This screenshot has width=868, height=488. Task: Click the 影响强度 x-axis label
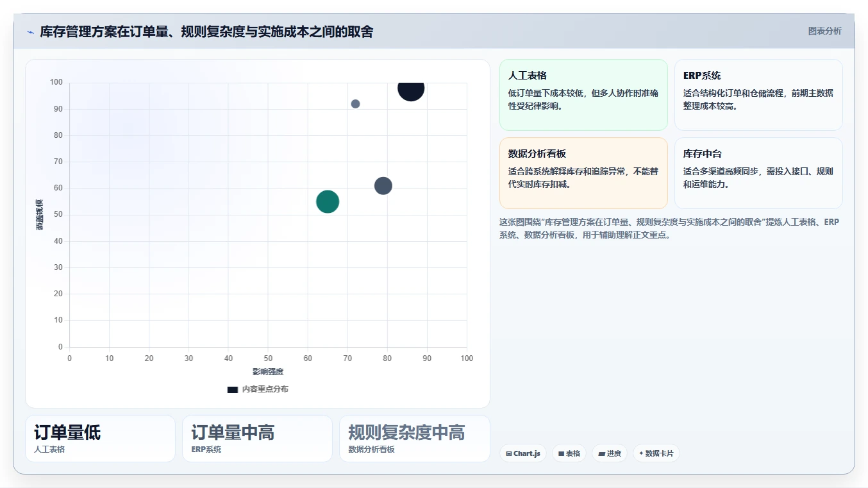tap(268, 372)
